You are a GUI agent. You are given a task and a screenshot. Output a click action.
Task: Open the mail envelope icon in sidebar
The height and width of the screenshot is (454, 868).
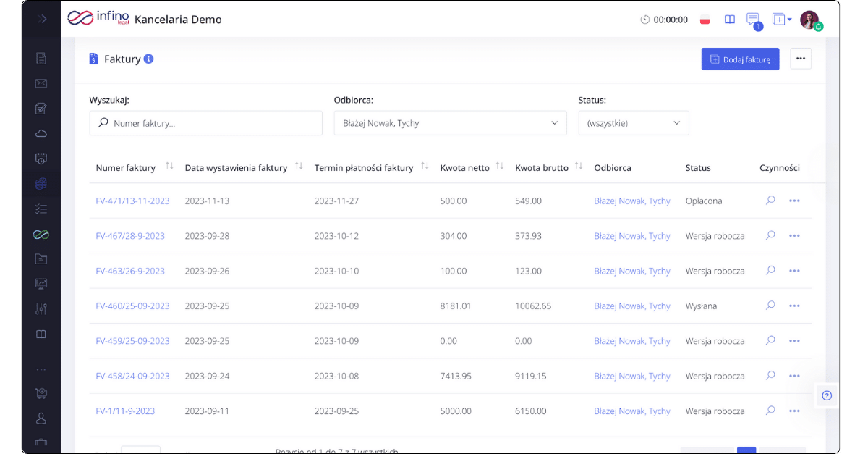[x=41, y=83]
